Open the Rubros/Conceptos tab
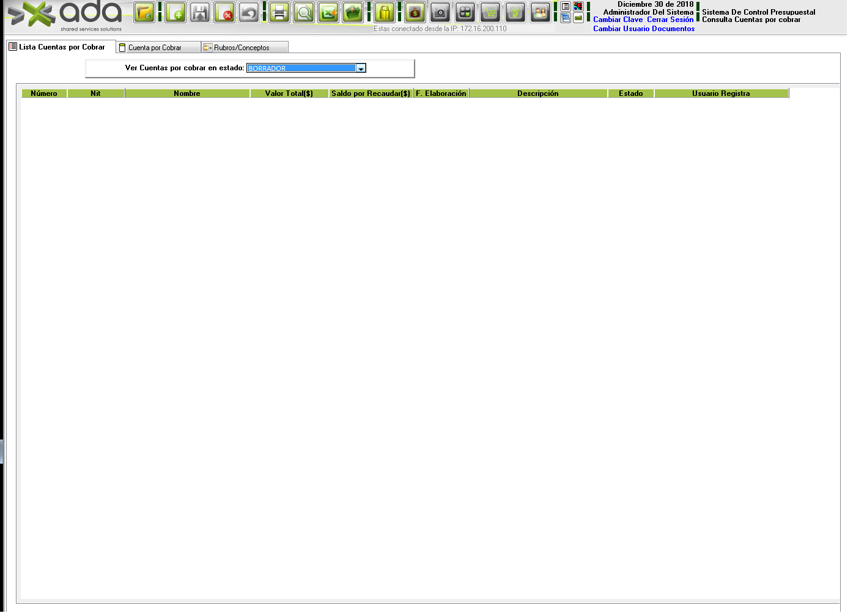 tap(245, 48)
